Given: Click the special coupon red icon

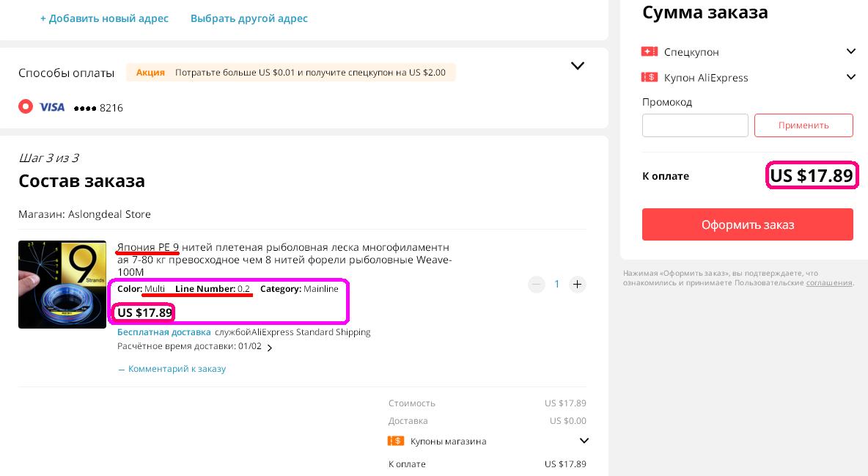Looking at the screenshot, I should [x=649, y=51].
